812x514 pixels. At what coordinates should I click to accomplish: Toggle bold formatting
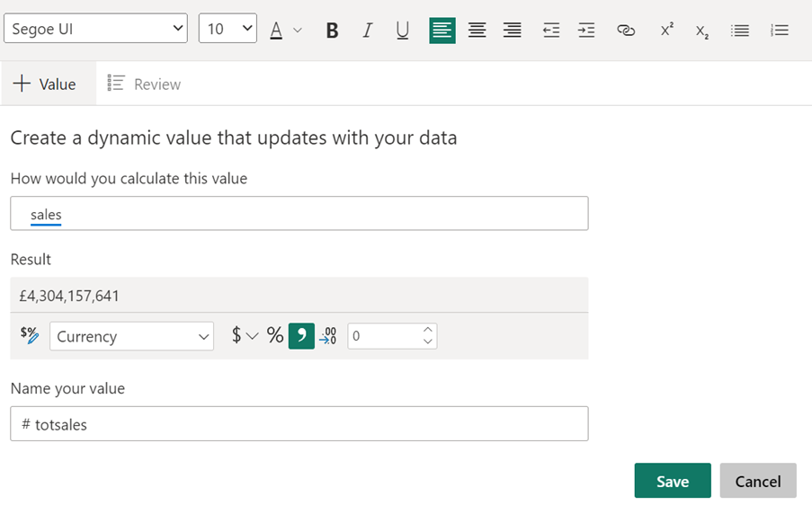coord(332,31)
